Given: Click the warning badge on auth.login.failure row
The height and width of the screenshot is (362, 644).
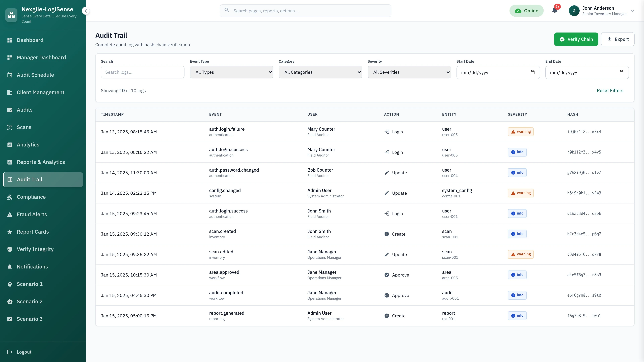Looking at the screenshot, I should click(x=521, y=132).
